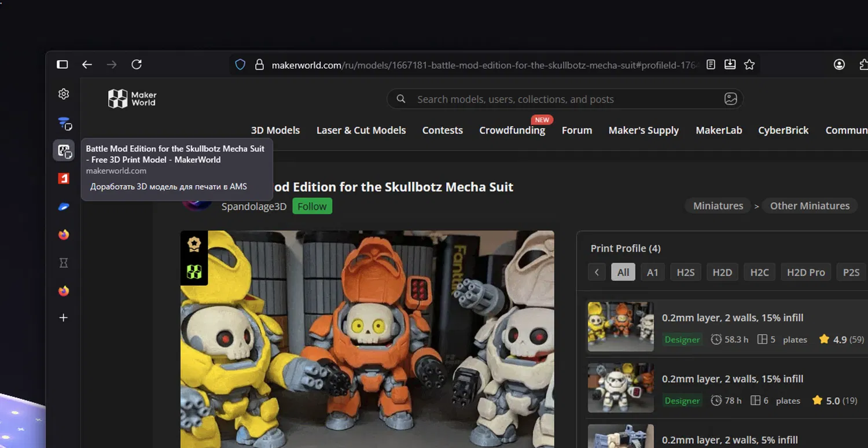
Task: Click the Designer tag on the 58.3 h profile
Action: pyautogui.click(x=682, y=340)
